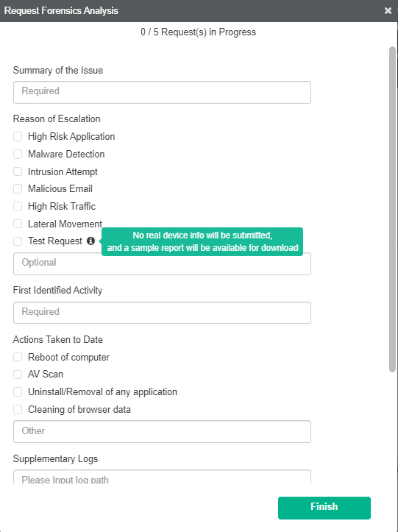
Task: Click the 'Request Forensics Analysis' title
Action: click(61, 11)
